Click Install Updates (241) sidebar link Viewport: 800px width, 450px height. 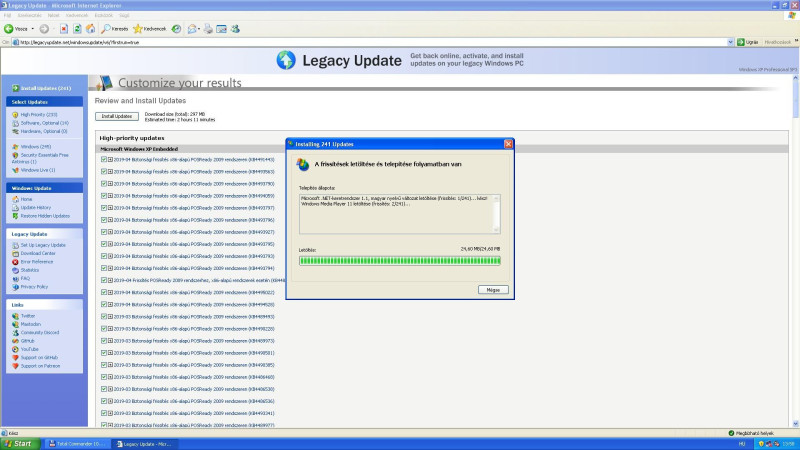pos(42,88)
